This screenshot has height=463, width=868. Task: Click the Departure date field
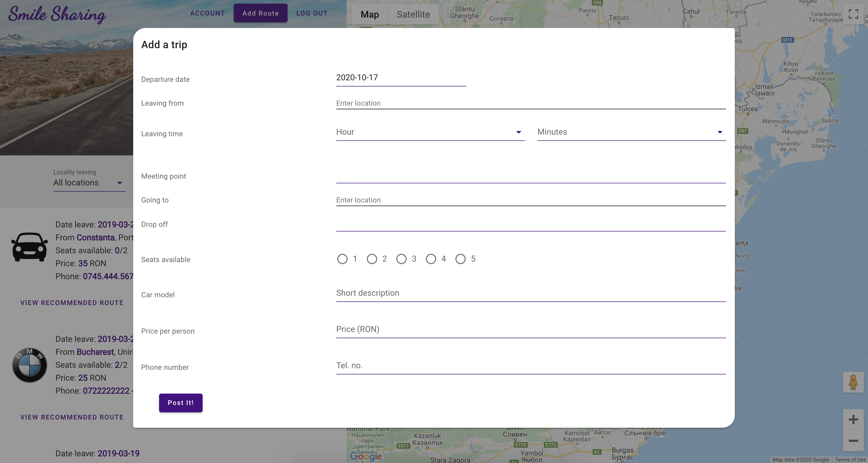click(401, 78)
